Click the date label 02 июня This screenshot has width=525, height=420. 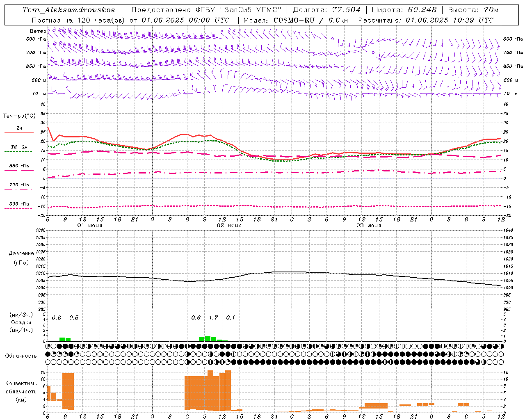tap(229, 226)
